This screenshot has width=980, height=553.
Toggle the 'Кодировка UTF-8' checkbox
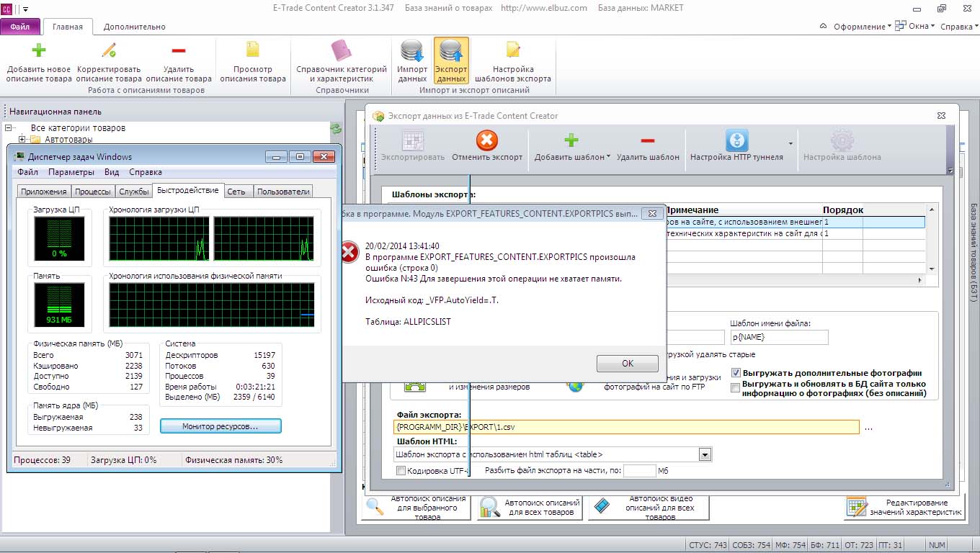click(x=401, y=471)
